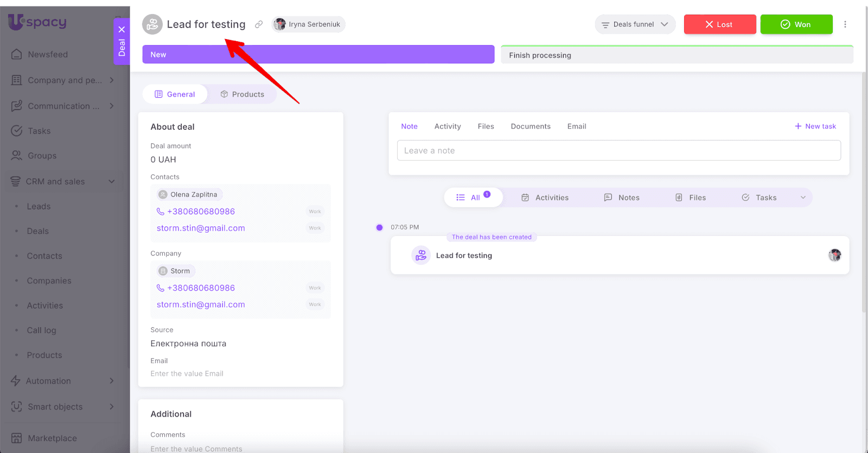Mark the deal as Won

pyautogui.click(x=796, y=24)
